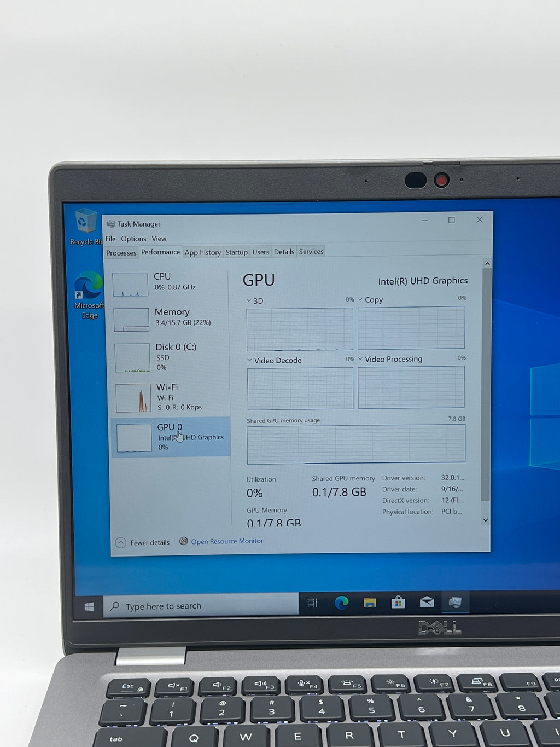Viewport: 560px width, 747px height.
Task: Switch to the App history tab
Action: [x=202, y=252]
